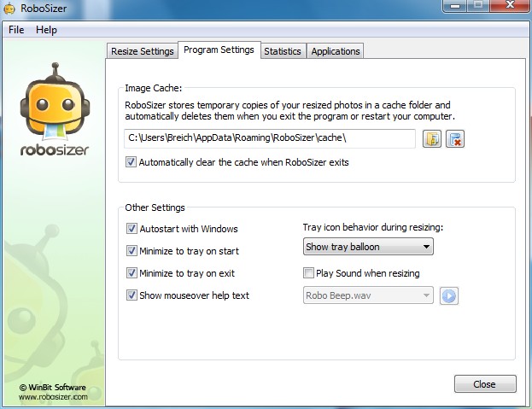The image size is (532, 409).
Task: Click RoboSizer title bar app icon
Action: pyautogui.click(x=9, y=9)
